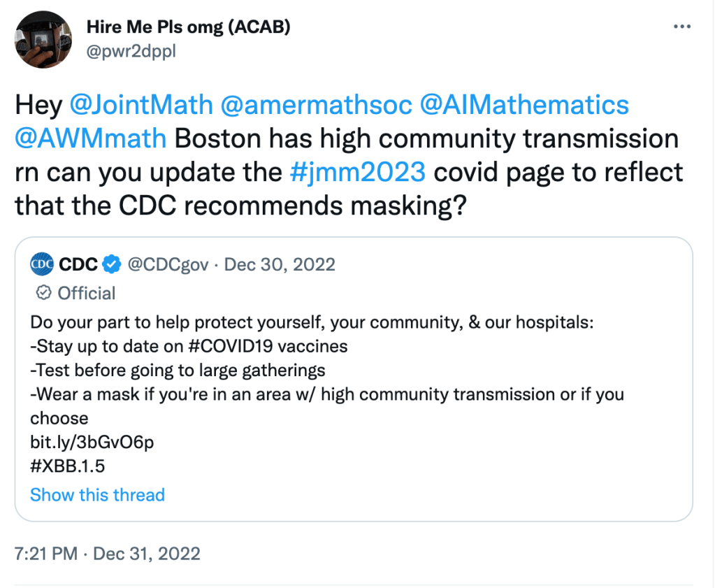Click the 7:21 PM Dec 31 timestamp
The width and height of the screenshot is (715, 588).
pyautogui.click(x=106, y=553)
